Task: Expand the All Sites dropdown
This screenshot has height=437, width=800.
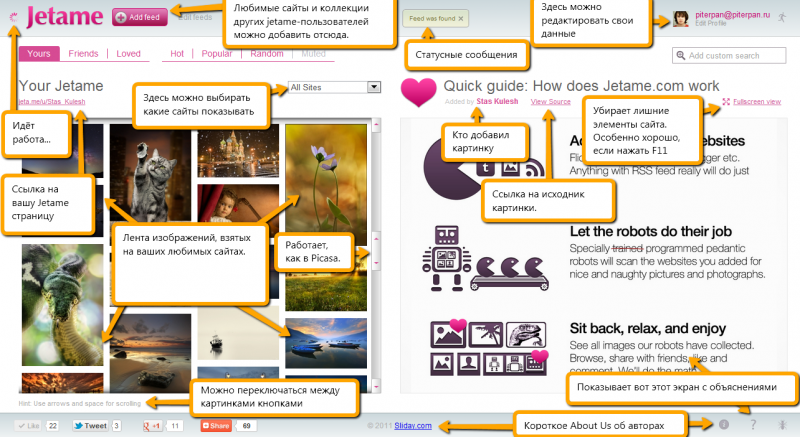Action: 334,87
